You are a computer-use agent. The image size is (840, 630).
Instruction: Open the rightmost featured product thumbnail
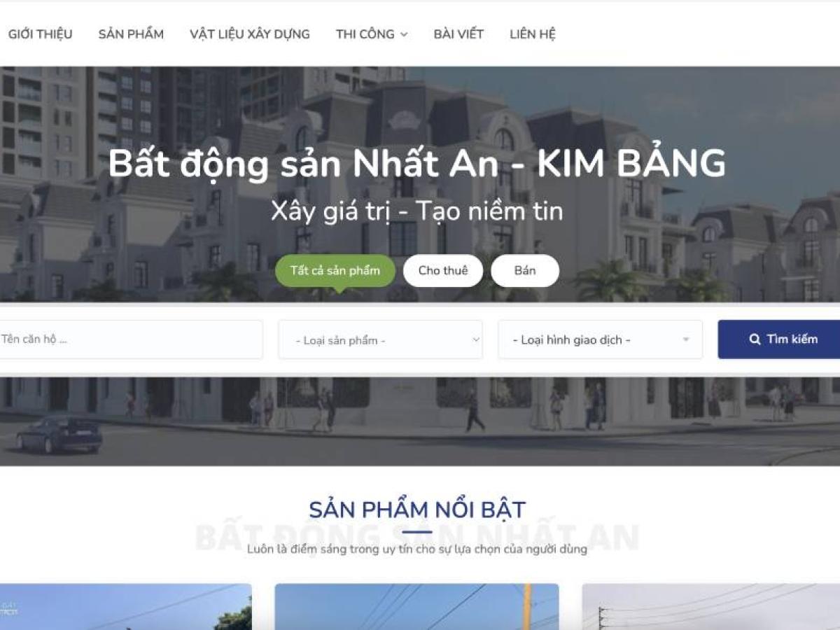[710, 607]
